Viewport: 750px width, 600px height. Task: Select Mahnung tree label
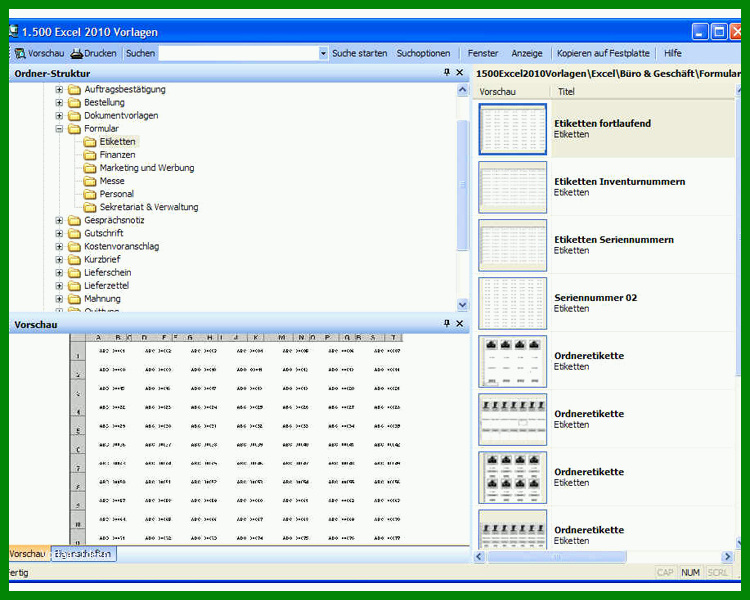[102, 299]
